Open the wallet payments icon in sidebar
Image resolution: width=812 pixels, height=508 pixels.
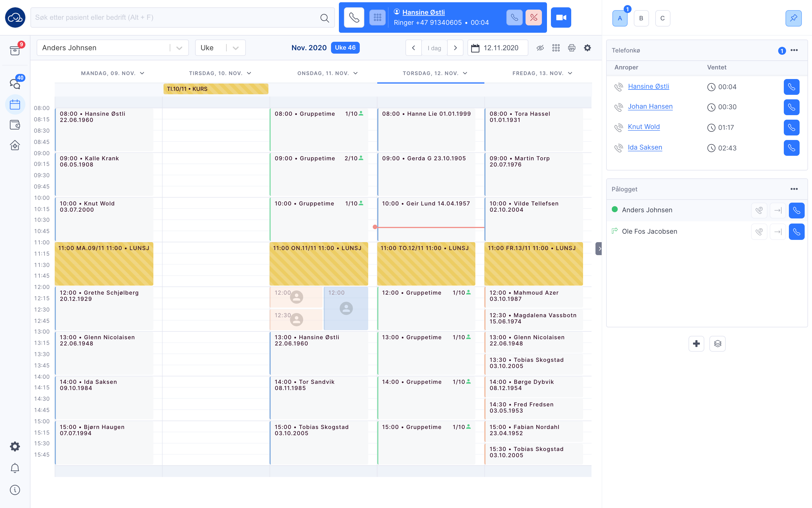tap(15, 125)
